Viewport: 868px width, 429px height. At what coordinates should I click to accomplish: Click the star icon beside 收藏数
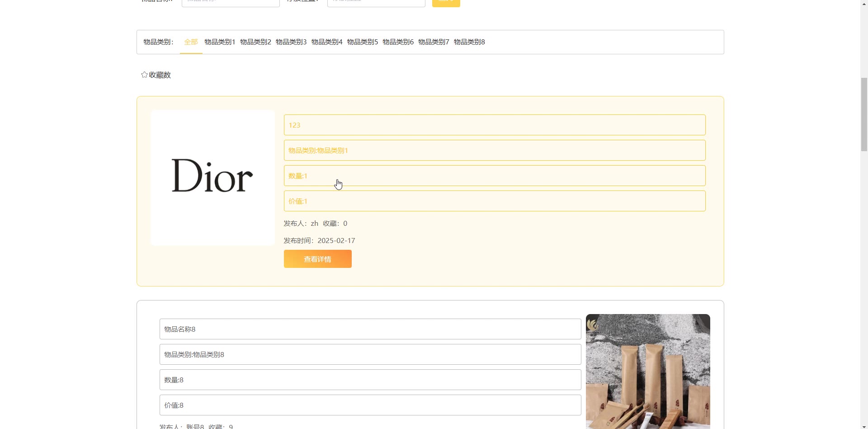click(144, 75)
